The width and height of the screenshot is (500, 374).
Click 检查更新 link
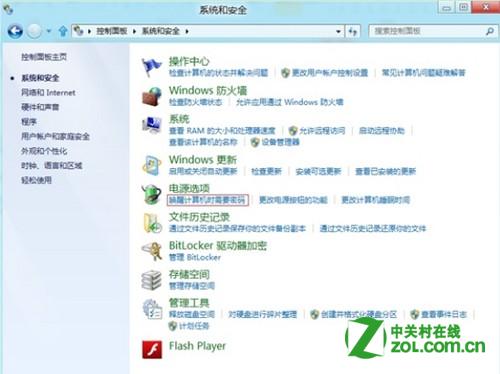(x=266, y=171)
